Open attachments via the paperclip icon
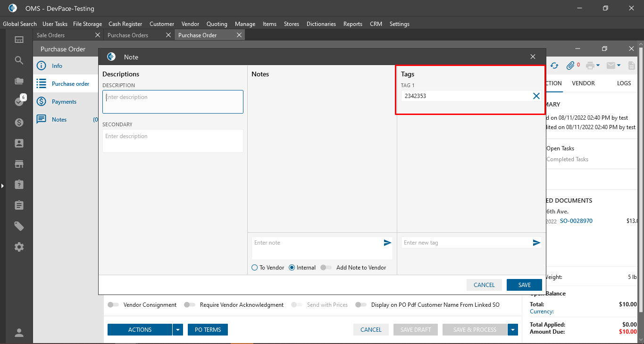Image resolution: width=644 pixels, height=344 pixels. click(570, 66)
